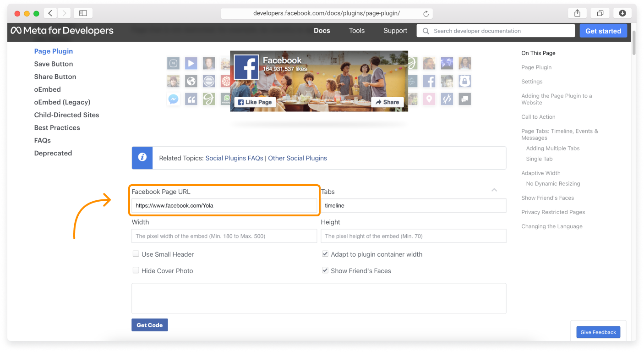The height and width of the screenshot is (352, 644).
Task: Open the Support menu
Action: tap(395, 30)
